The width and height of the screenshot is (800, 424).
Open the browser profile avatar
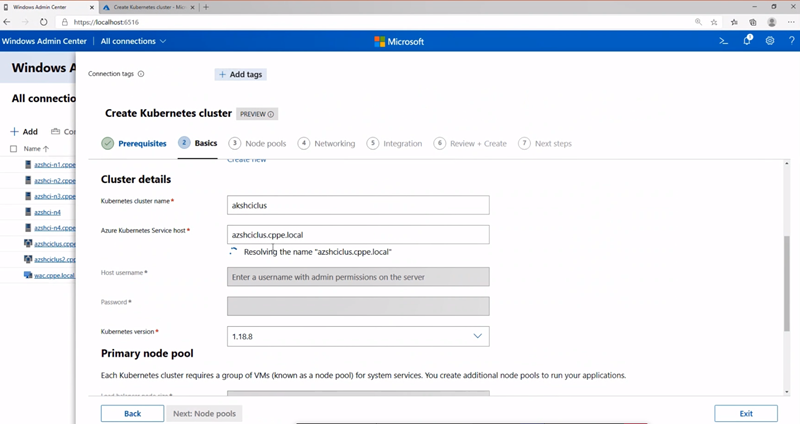coord(772,22)
